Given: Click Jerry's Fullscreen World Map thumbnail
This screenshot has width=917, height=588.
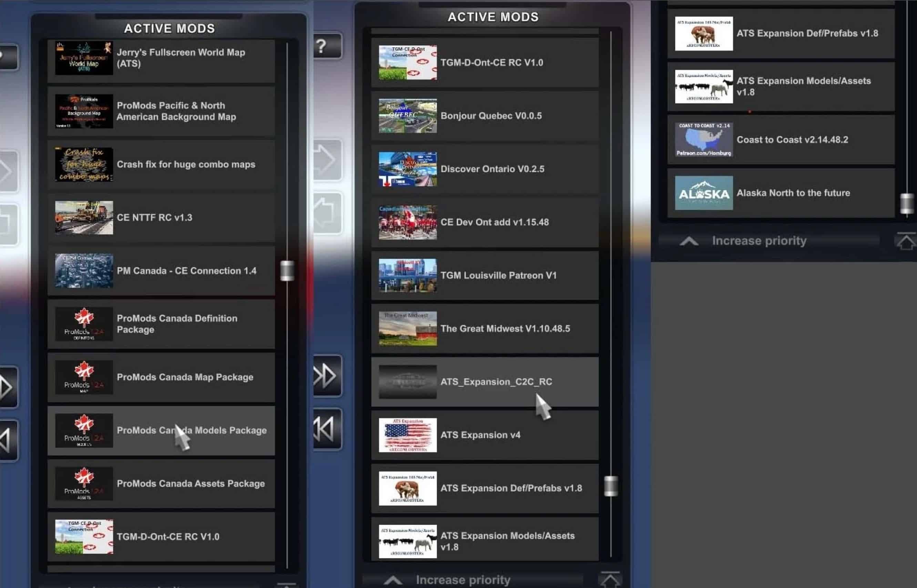Looking at the screenshot, I should pos(84,58).
